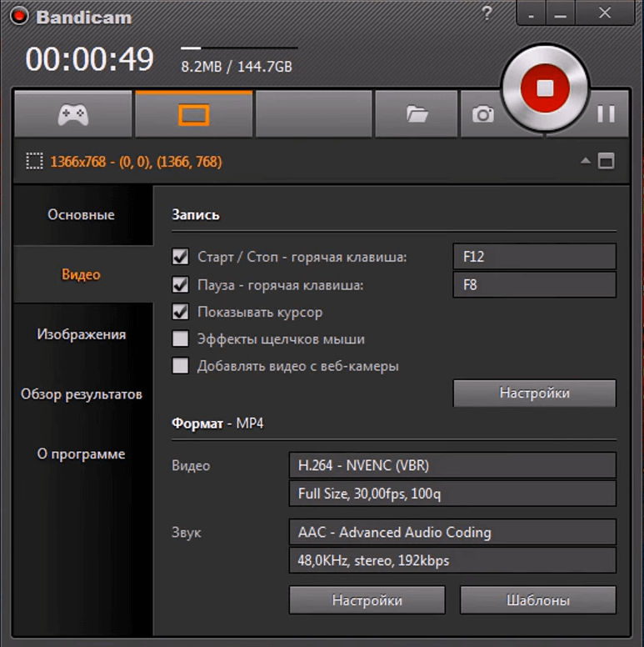Enable Эффекты щелчков мыши checkbox
Image resolution: width=644 pixels, height=647 pixels.
[x=181, y=339]
